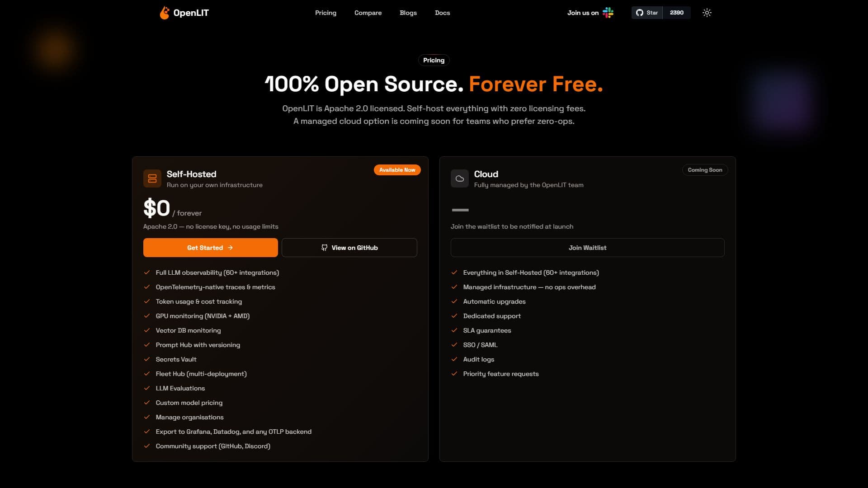
Task: Click 'Fleet Hub (multi-deployment)' feature text
Action: point(201,374)
